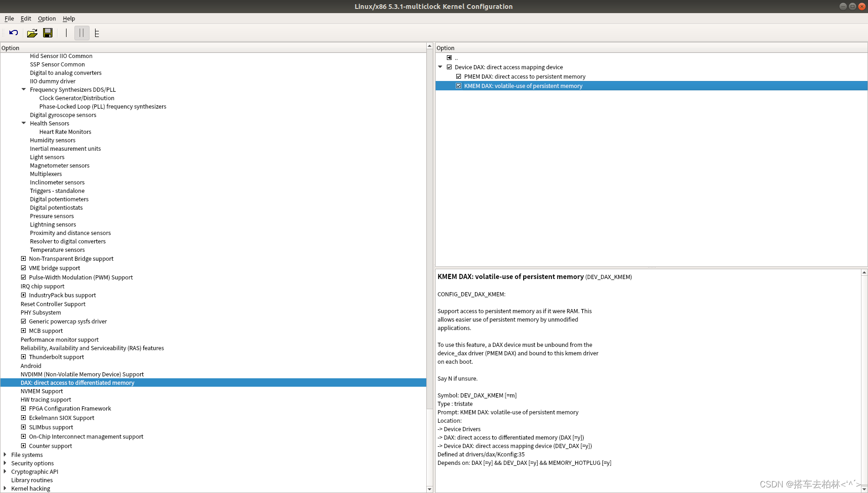The height and width of the screenshot is (493, 868).
Task: Toggle PMEM DAX direct access checkbox
Action: [x=459, y=76]
